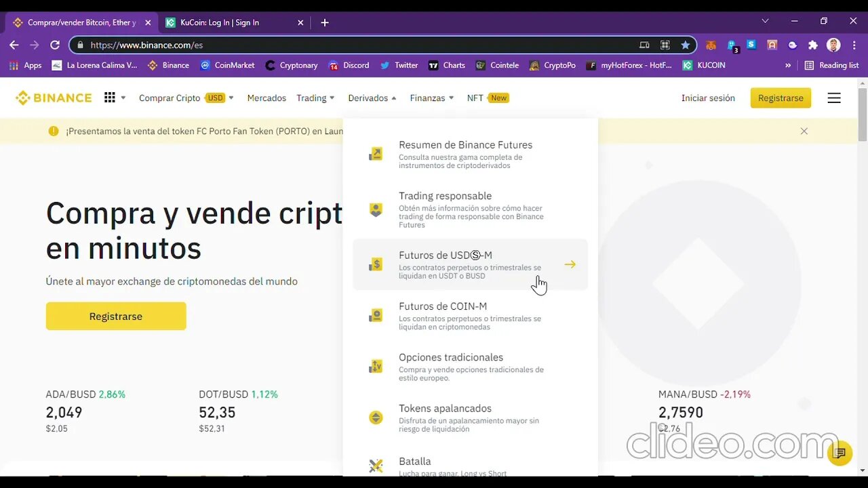The image size is (868, 488).
Task: Click the Batalla swords icon
Action: coord(376,466)
